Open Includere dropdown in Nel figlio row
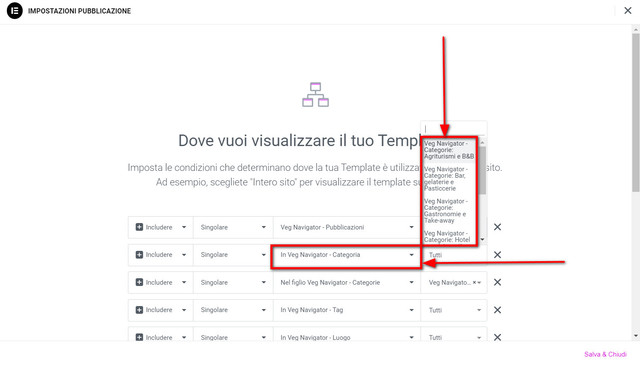This screenshot has height=367, width=640. tap(161, 282)
